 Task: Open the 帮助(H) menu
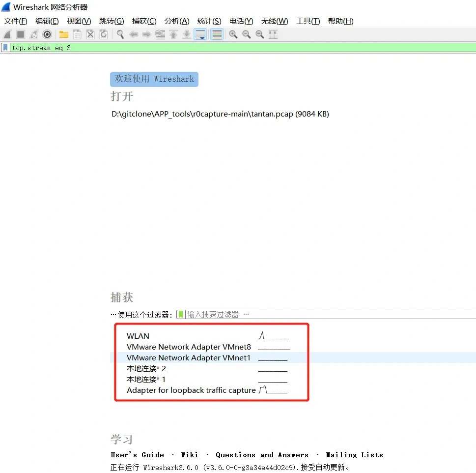coord(340,21)
